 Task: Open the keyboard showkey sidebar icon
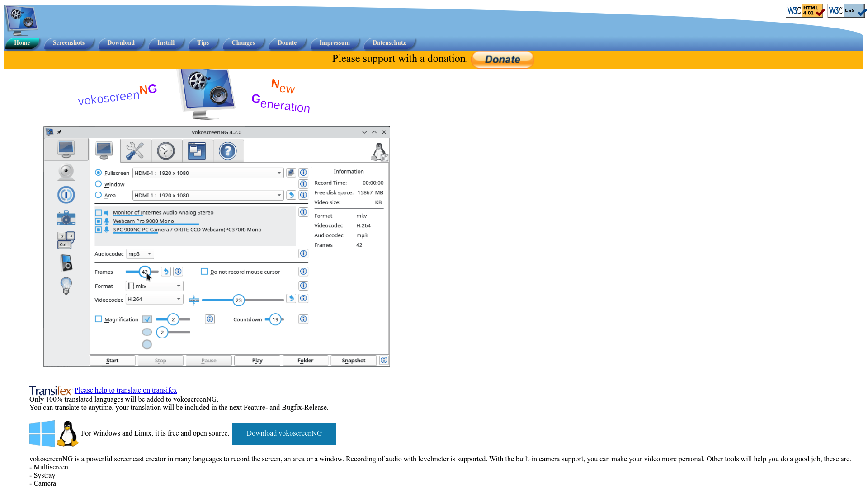coord(66,240)
